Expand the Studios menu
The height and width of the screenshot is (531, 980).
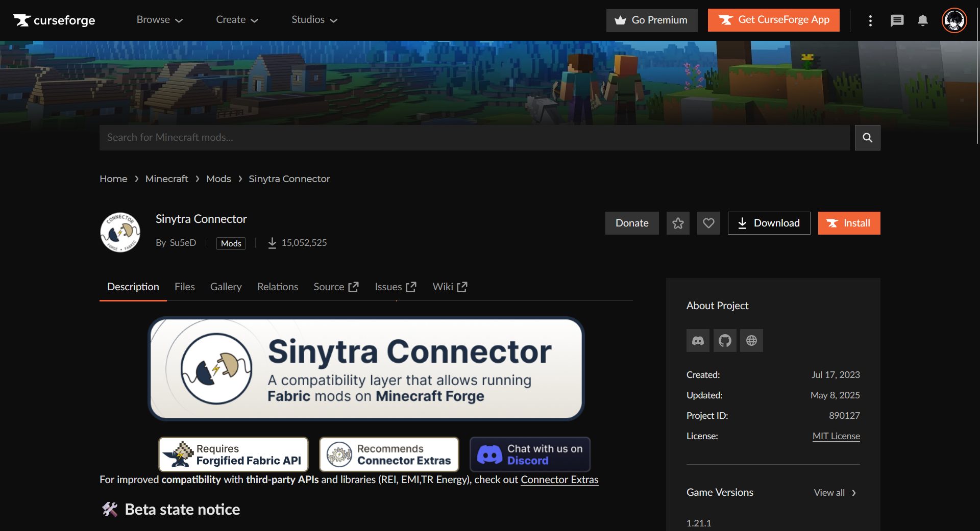314,20
